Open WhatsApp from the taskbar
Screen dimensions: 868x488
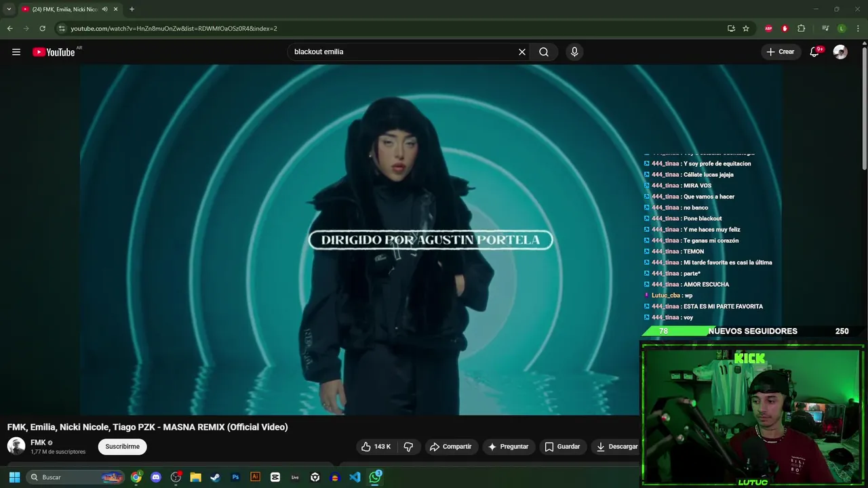coord(375,477)
